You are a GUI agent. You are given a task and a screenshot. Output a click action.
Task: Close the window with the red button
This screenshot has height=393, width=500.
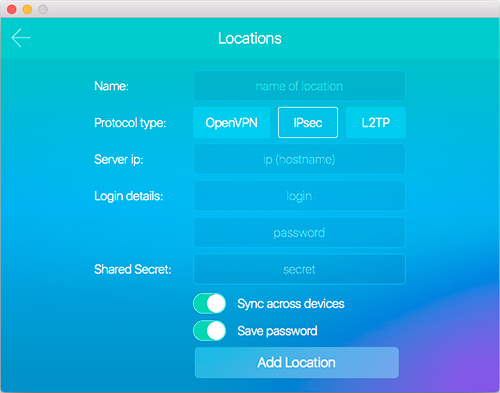(12, 9)
